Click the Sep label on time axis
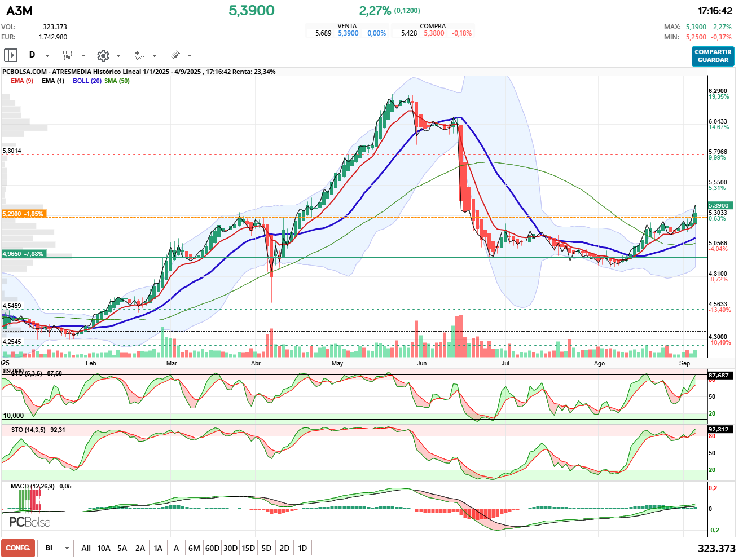743x560 pixels. 684,363
